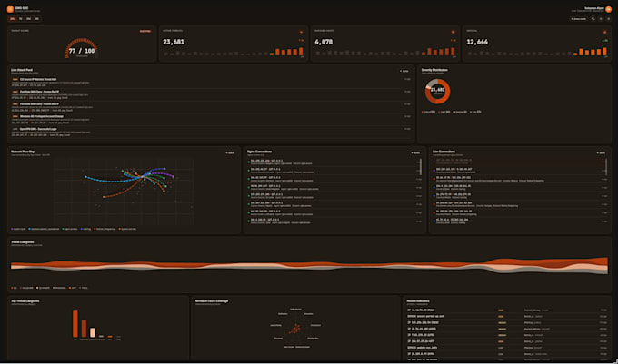Toggle the Critical legend in Severity Distribution
The width and height of the screenshot is (618, 364).
click(x=429, y=112)
